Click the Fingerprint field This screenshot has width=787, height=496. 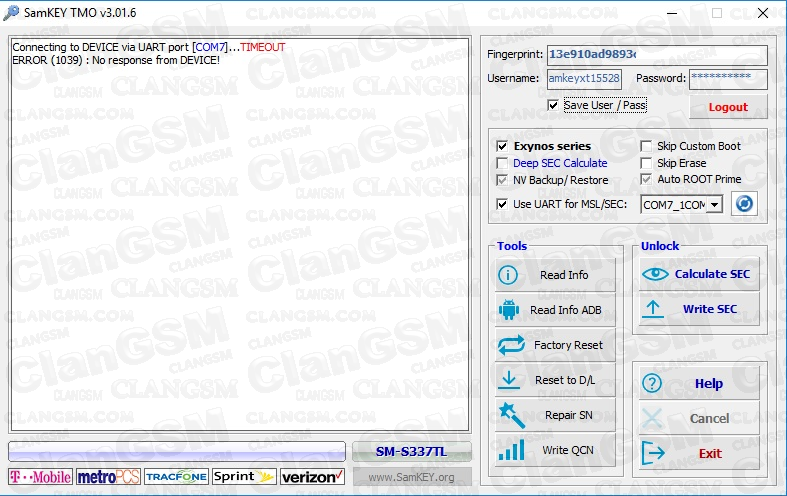coord(657,55)
